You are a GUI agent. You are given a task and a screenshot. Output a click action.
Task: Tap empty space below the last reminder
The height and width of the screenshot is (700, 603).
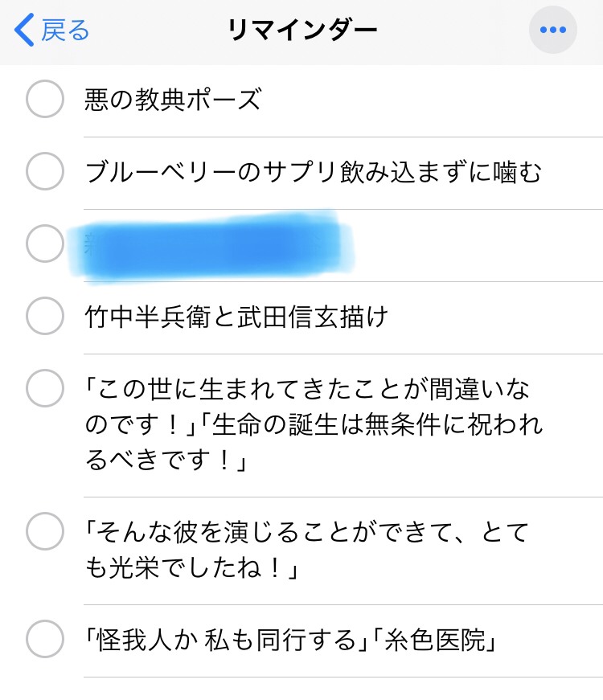point(322,689)
